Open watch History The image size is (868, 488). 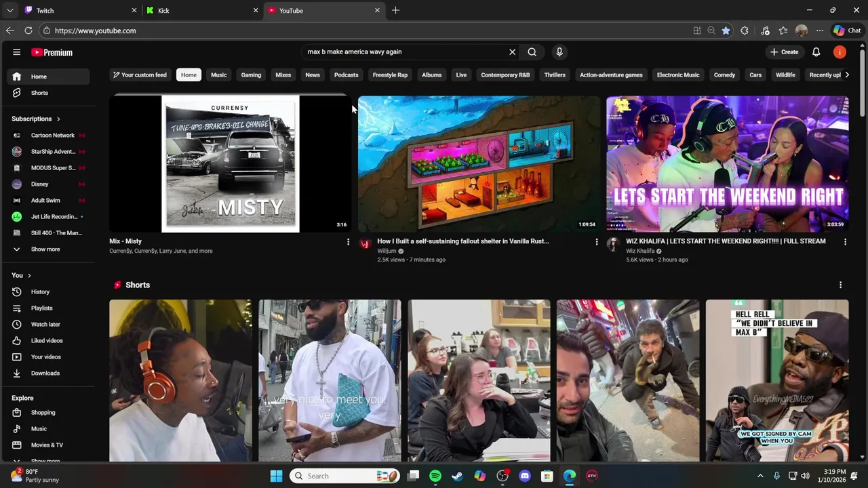pyautogui.click(x=47, y=291)
